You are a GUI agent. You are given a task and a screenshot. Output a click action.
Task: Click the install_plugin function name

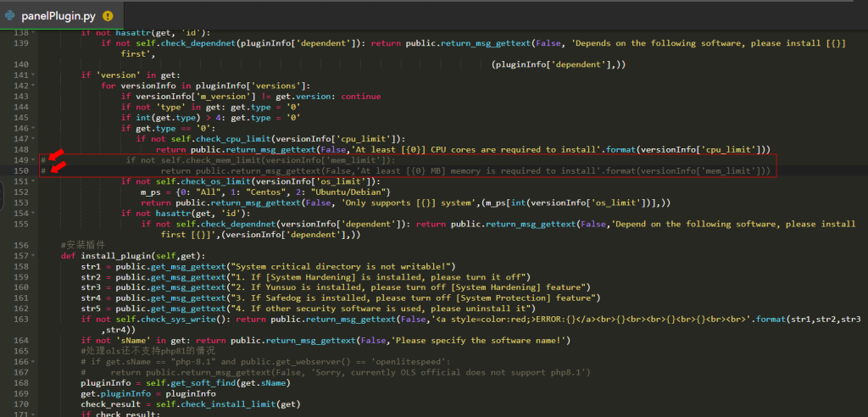tap(112, 255)
